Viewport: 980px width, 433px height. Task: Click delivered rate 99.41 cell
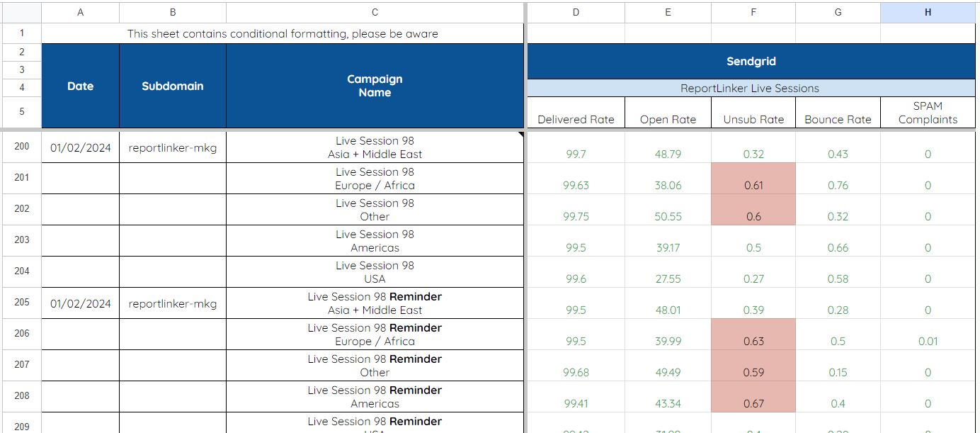(576, 397)
